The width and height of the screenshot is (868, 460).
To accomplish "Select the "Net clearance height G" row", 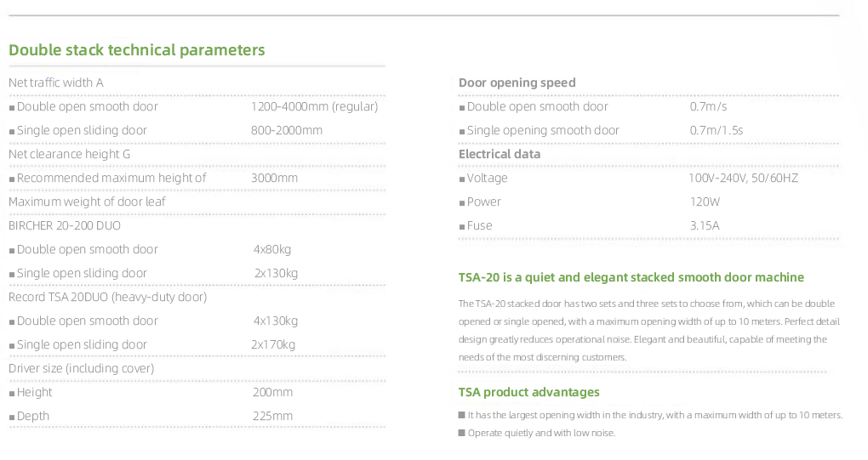I will tap(70, 155).
